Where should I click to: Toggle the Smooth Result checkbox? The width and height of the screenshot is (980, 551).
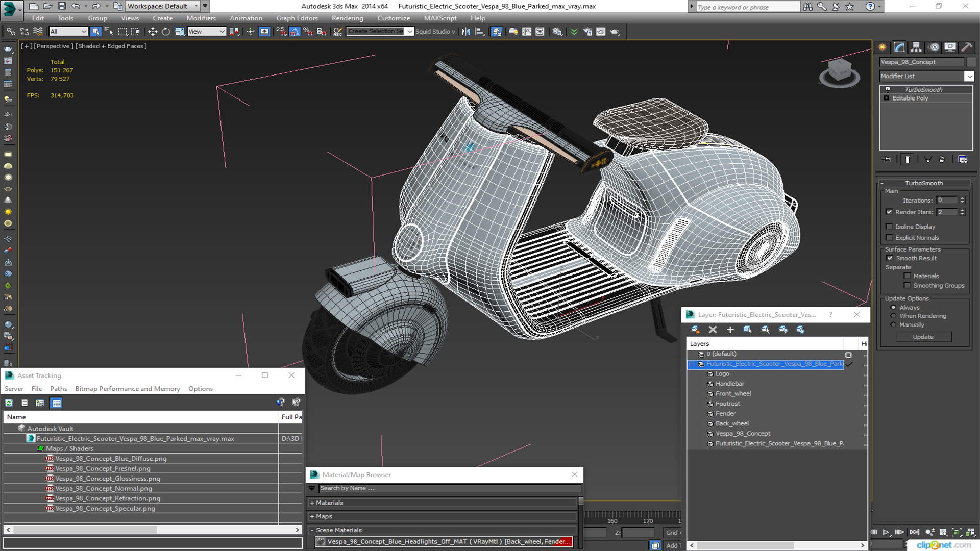890,258
